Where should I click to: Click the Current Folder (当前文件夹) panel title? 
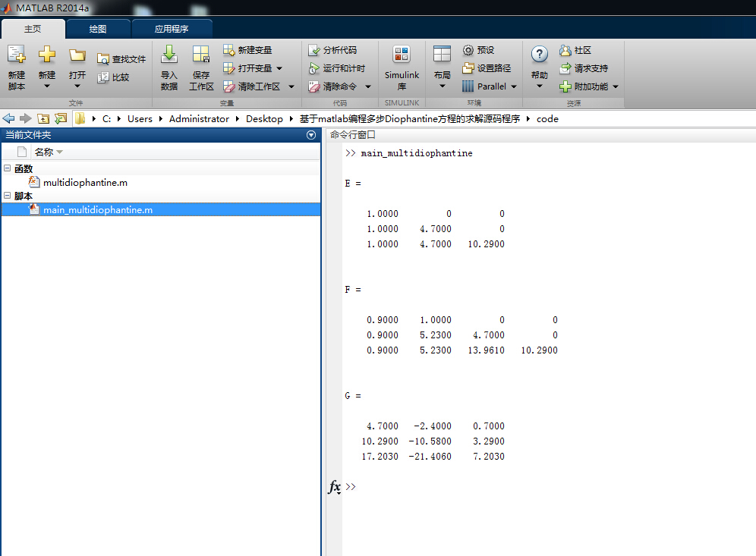[28, 135]
